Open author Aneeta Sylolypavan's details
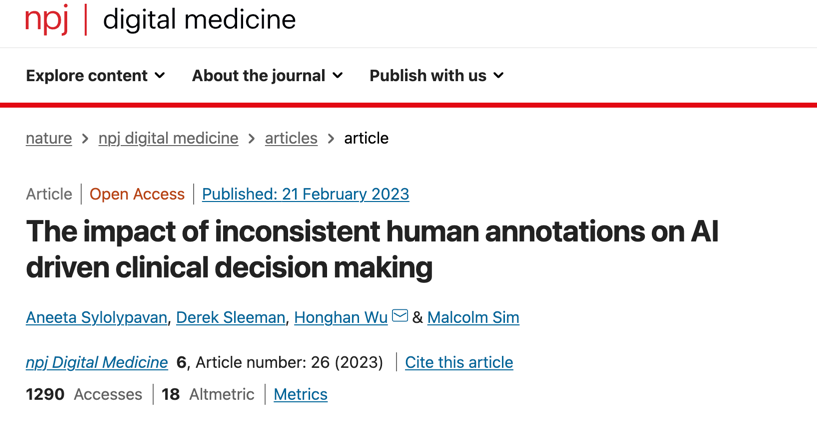This screenshot has width=817, height=436. pos(96,317)
